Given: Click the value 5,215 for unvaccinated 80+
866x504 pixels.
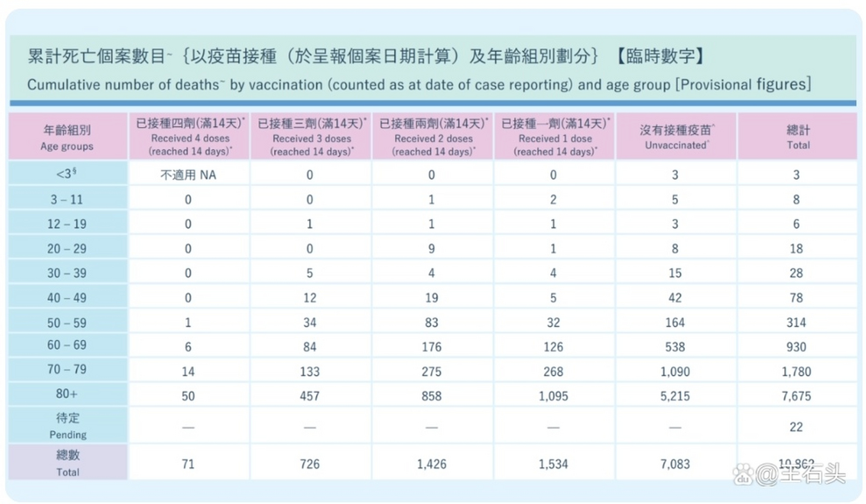Looking at the screenshot, I should click(675, 396).
